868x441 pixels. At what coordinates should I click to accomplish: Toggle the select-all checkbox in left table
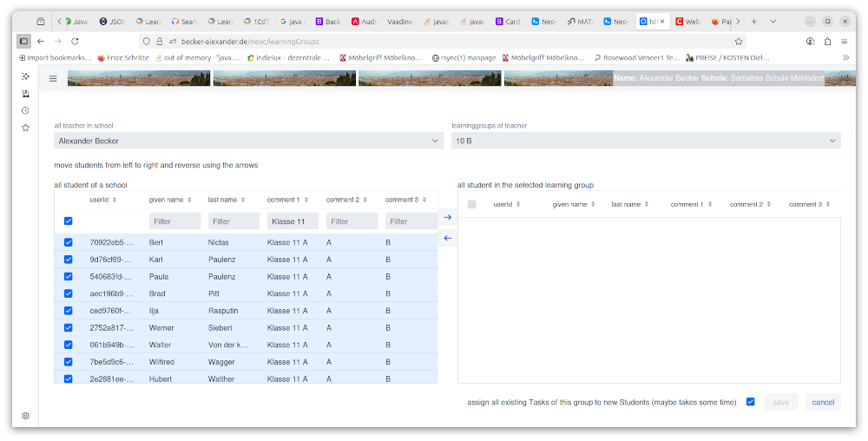pos(68,220)
